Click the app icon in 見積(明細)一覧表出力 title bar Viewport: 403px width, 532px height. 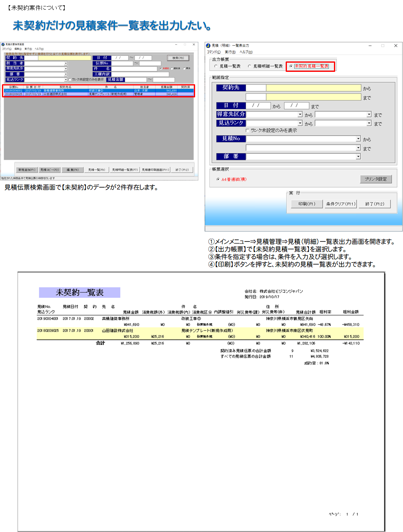point(208,45)
